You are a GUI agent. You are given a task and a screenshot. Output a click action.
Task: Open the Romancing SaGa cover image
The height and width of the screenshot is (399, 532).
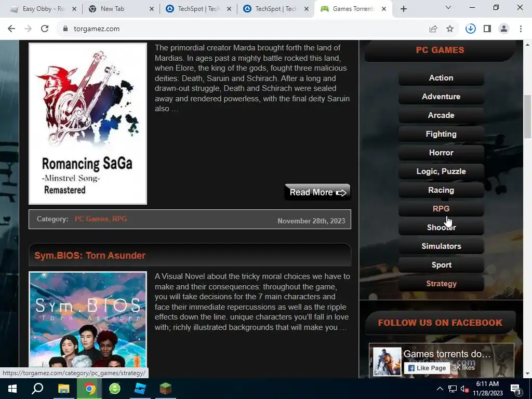coord(88,124)
